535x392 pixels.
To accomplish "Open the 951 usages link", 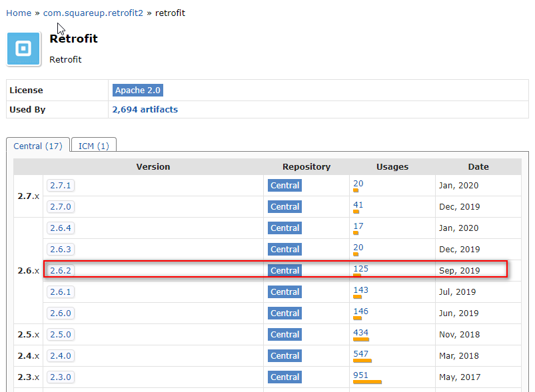I will 360,375.
